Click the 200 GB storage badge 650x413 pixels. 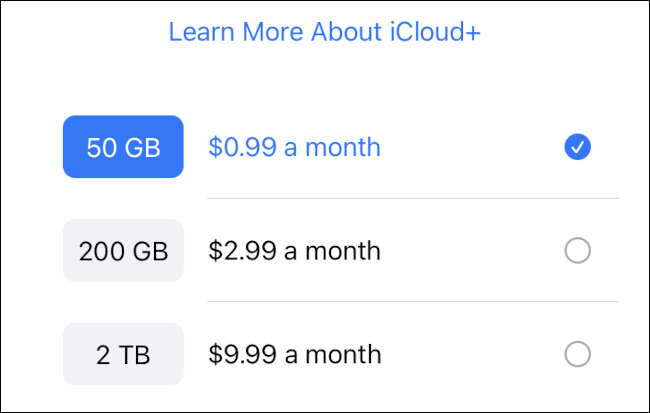pyautogui.click(x=123, y=250)
